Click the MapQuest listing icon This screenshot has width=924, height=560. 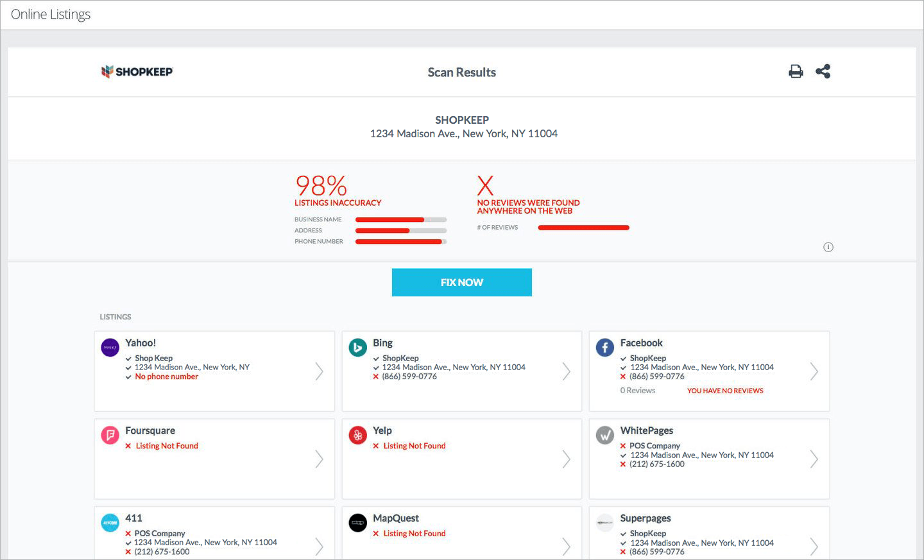[357, 523]
